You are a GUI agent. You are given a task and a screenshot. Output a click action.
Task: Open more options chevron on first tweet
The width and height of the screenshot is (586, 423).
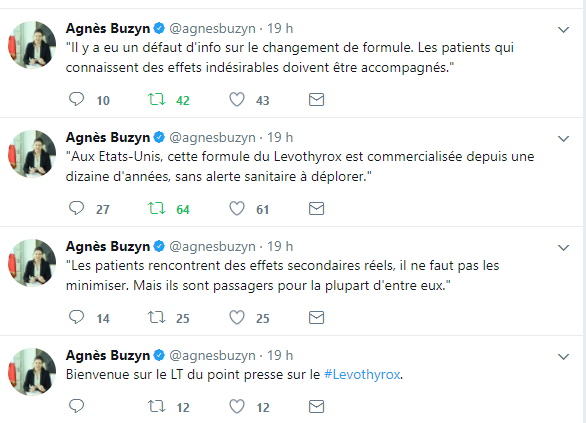click(x=563, y=30)
